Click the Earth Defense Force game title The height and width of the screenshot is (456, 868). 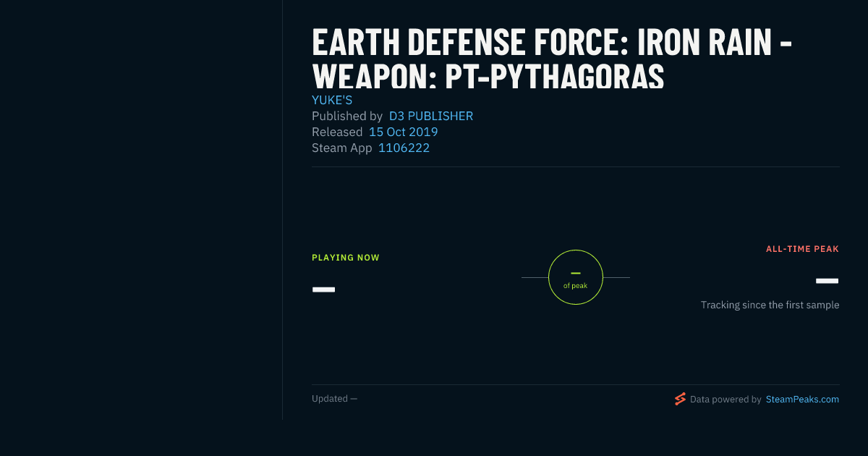point(552,59)
